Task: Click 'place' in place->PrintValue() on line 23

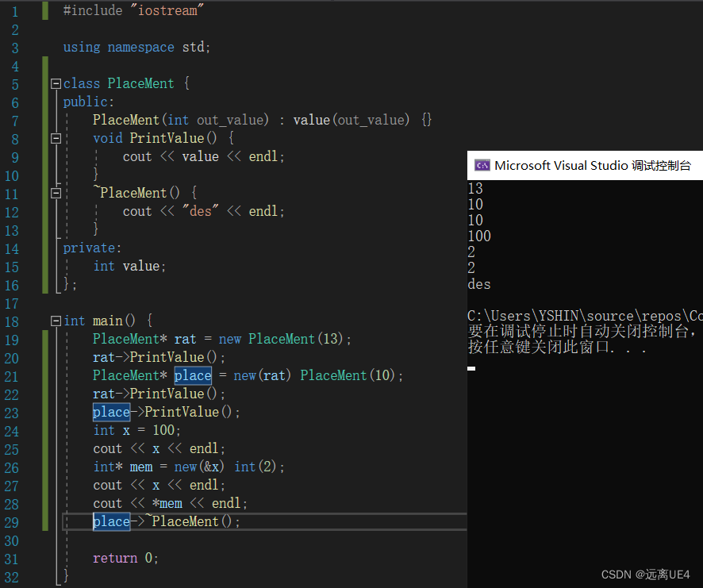Action: point(112,412)
